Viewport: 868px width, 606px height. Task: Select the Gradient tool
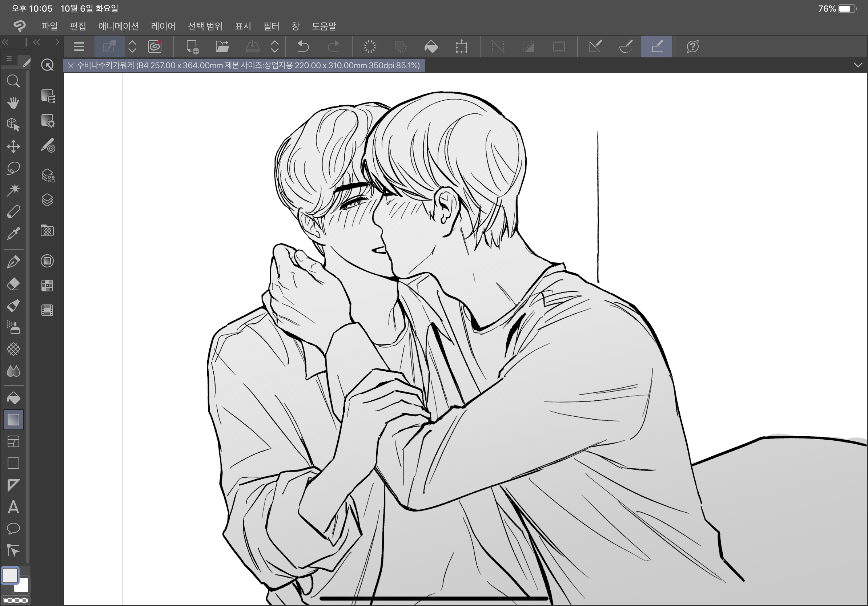click(x=13, y=420)
